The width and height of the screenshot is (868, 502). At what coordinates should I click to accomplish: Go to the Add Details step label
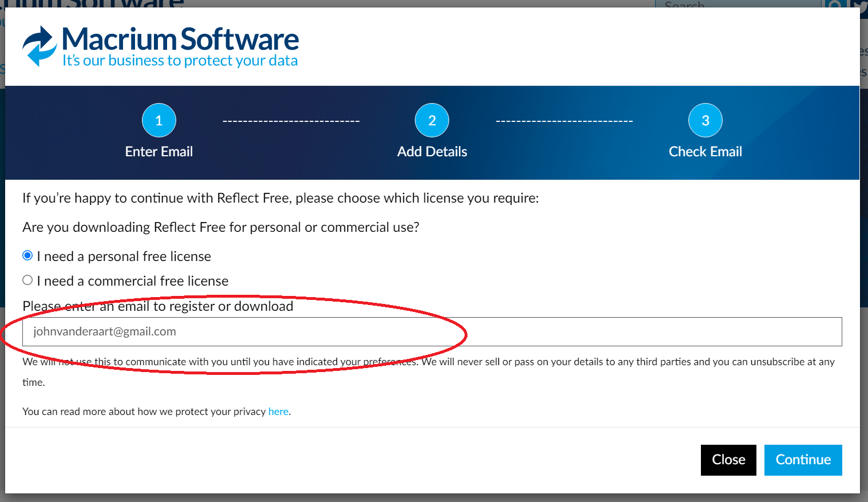tap(432, 152)
